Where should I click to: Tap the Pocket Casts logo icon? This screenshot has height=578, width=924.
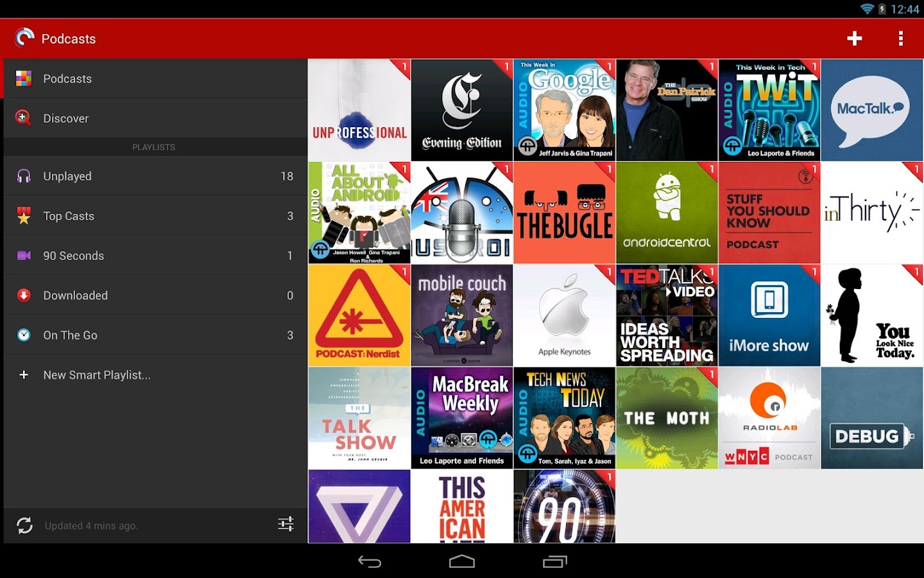pos(24,39)
